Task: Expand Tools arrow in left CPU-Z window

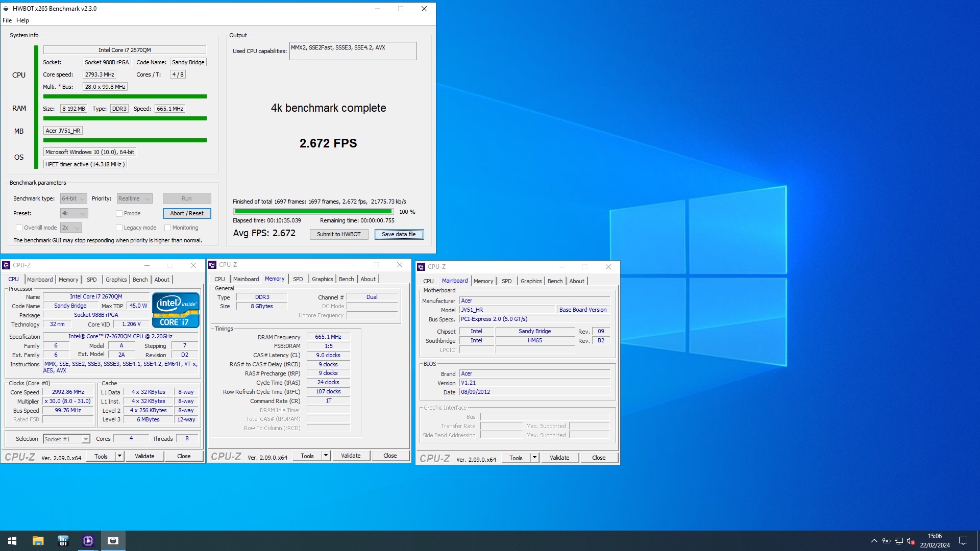Action: pos(119,456)
